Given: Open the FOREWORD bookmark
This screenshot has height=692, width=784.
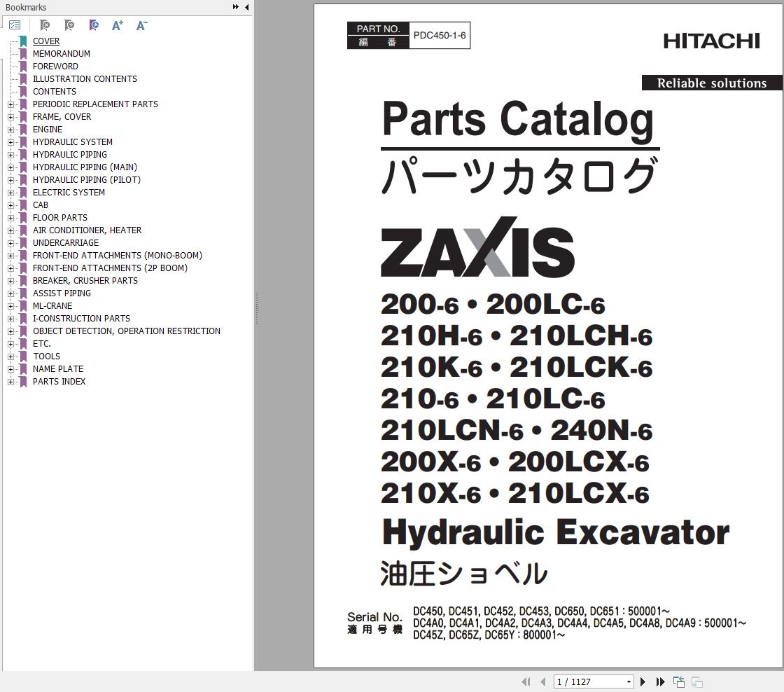Looking at the screenshot, I should tap(55, 66).
